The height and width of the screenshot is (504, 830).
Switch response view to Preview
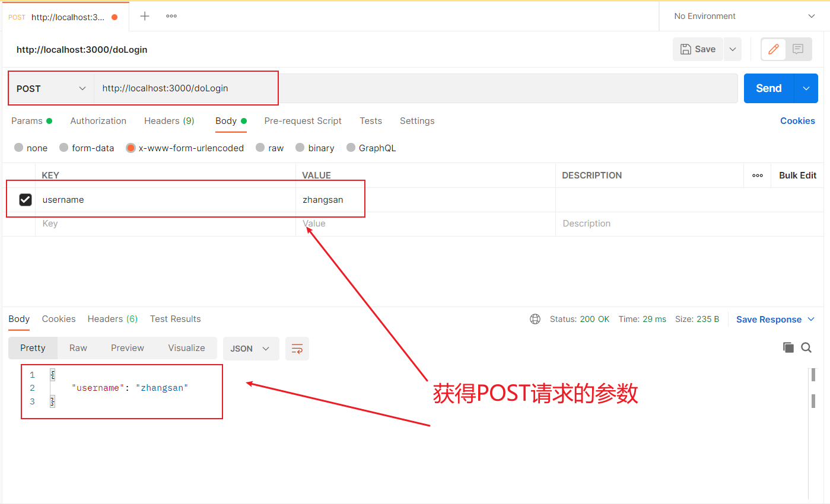pyautogui.click(x=128, y=348)
